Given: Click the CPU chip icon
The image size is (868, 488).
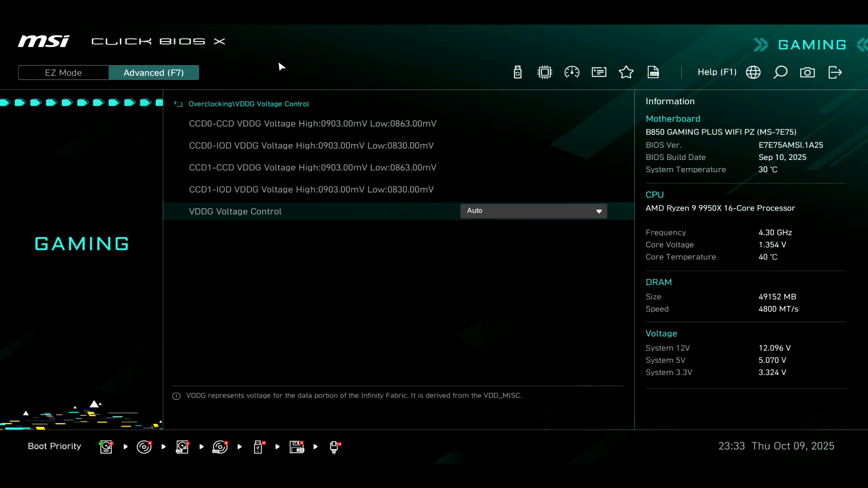Looking at the screenshot, I should pos(545,72).
